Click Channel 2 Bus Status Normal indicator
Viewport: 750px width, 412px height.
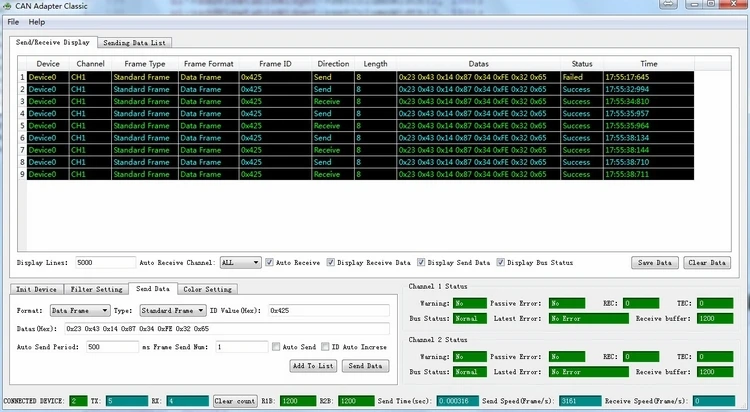(470, 372)
